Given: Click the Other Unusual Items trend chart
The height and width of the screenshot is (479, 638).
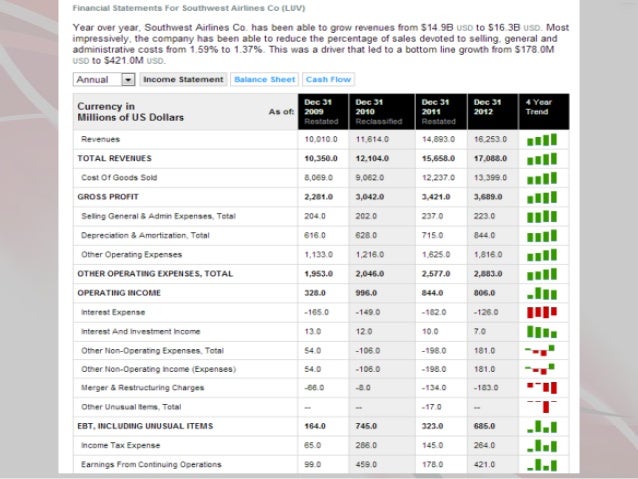Looking at the screenshot, I should 540,407.
